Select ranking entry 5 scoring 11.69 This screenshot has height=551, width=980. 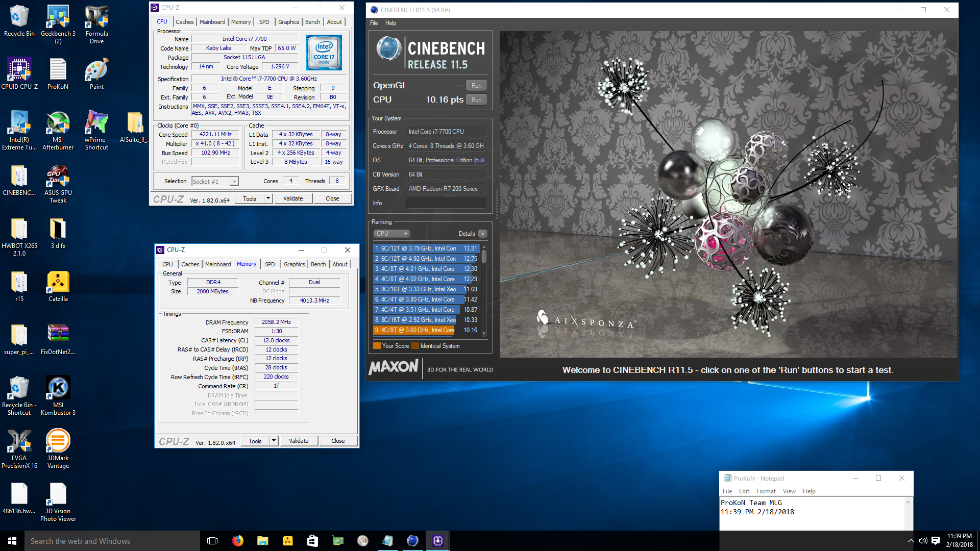pos(426,289)
